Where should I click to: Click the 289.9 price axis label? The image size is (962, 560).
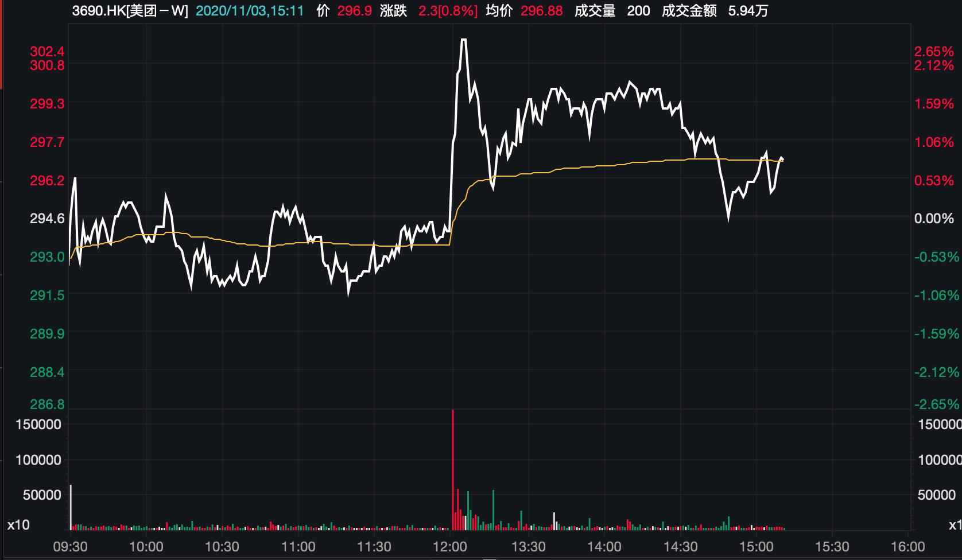coord(47,333)
